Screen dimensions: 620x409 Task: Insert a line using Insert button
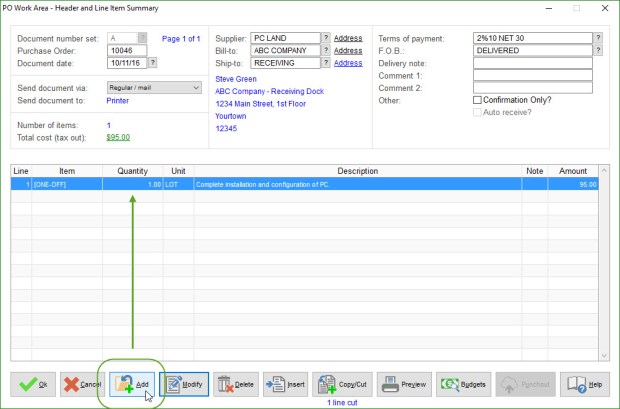[286, 383]
